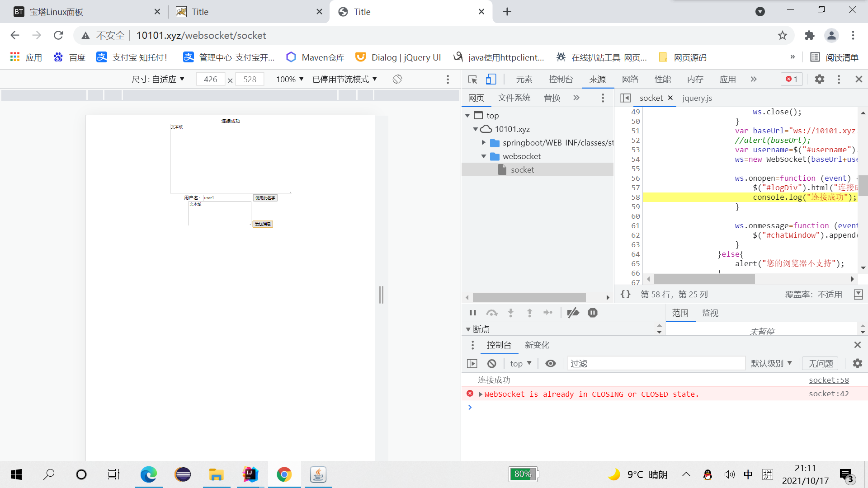Screen dimensions: 868x488
Task: Open console settings gear
Action: (858, 363)
